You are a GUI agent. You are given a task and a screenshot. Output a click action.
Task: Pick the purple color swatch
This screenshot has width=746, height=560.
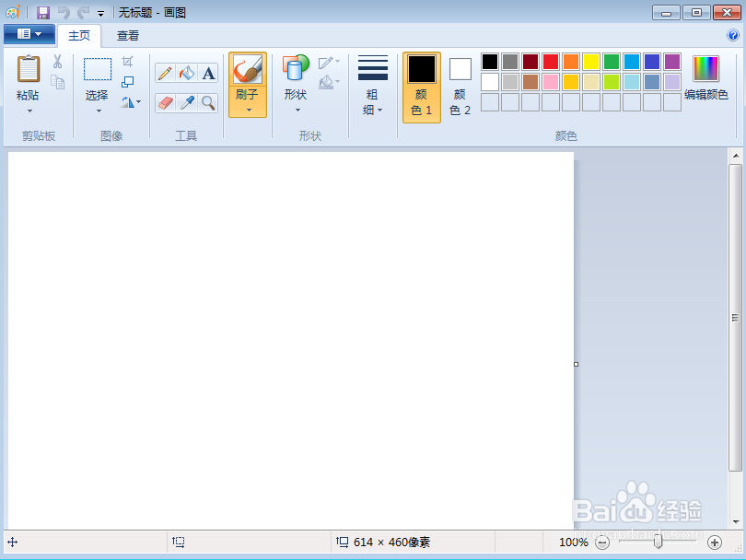click(672, 62)
